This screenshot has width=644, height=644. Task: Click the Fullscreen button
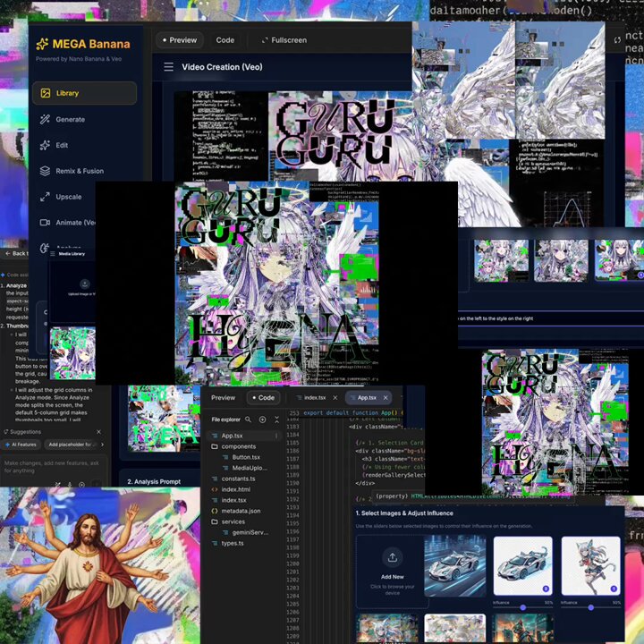(284, 40)
